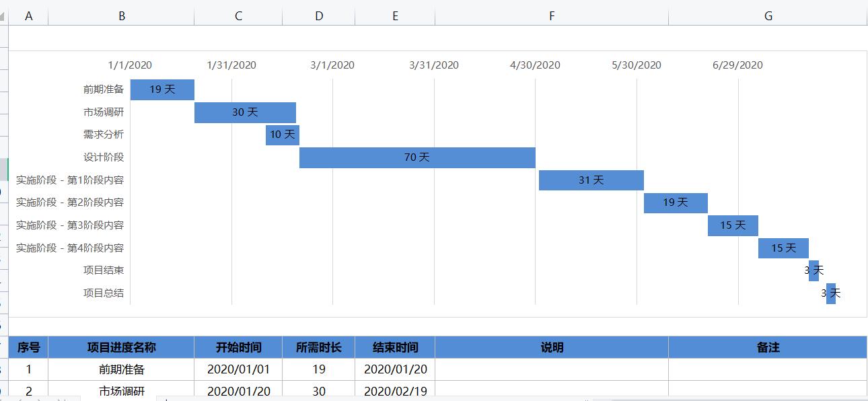Select the 31 天 第1阶段 bar

pyautogui.click(x=591, y=180)
